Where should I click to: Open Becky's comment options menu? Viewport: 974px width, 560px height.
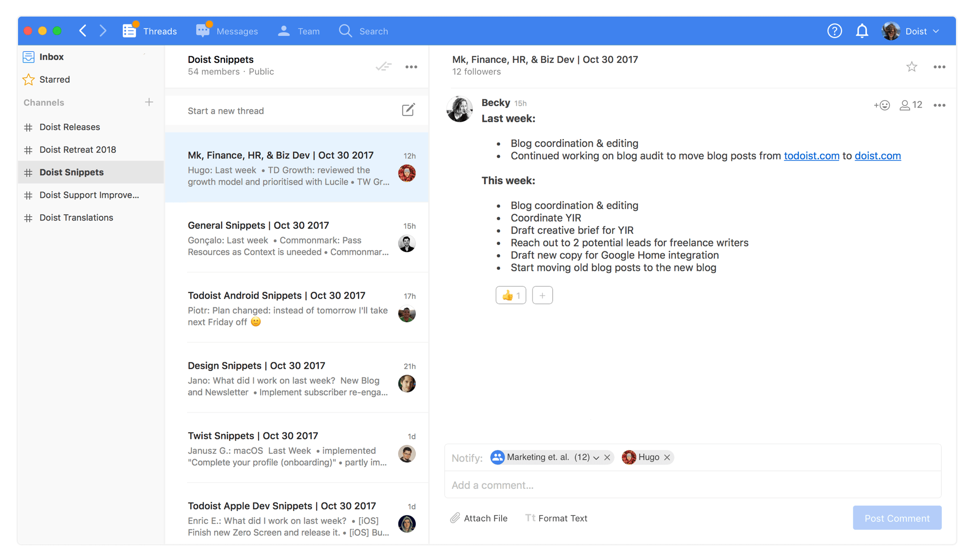tap(939, 105)
